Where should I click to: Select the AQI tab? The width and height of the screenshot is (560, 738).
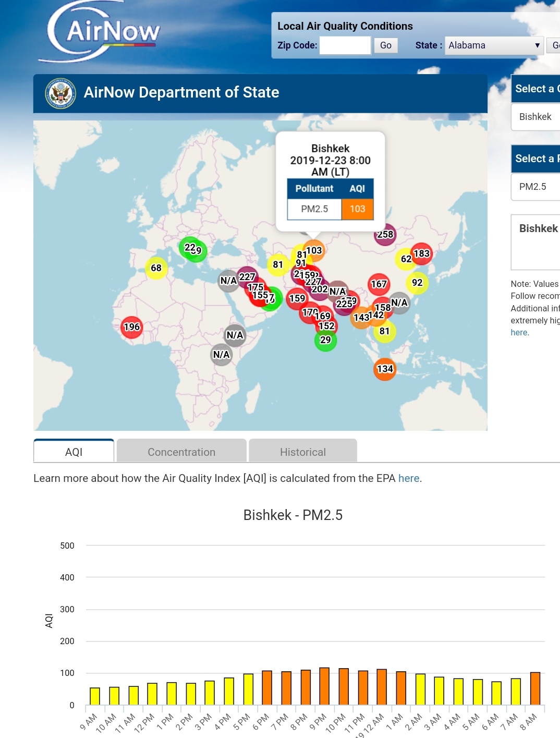pos(74,452)
